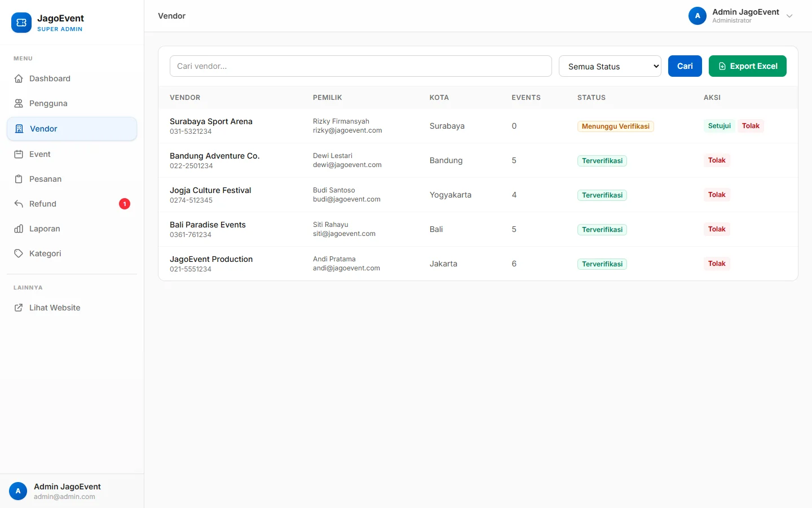The width and height of the screenshot is (812, 508).
Task: Click the Pesanan clipboard icon
Action: click(19, 179)
